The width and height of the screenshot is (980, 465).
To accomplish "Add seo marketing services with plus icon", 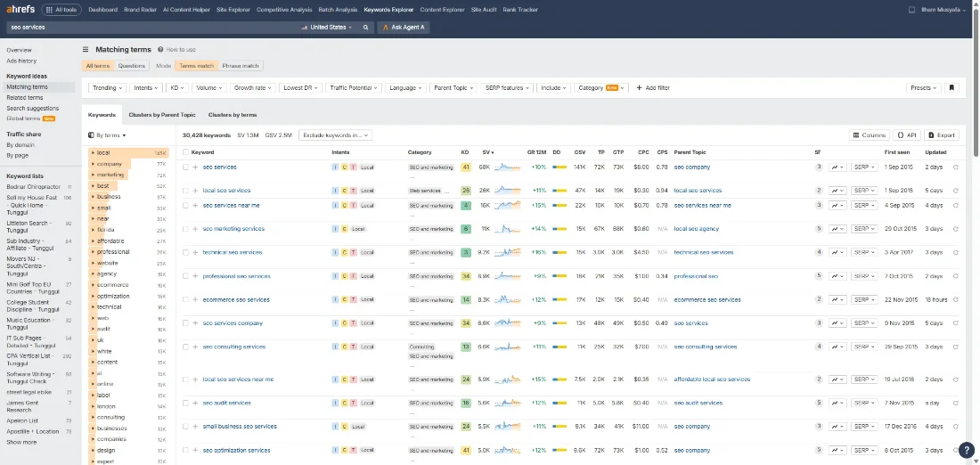I will [x=196, y=229].
